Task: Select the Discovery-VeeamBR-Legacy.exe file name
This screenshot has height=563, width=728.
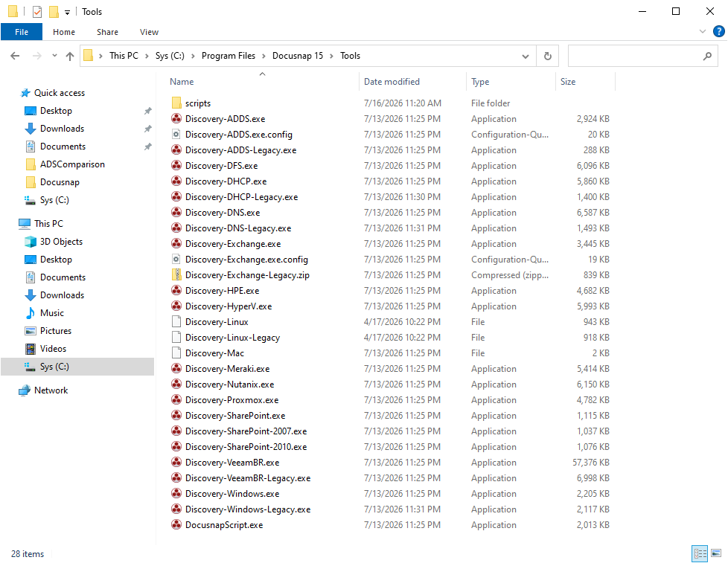Action: pos(248,478)
